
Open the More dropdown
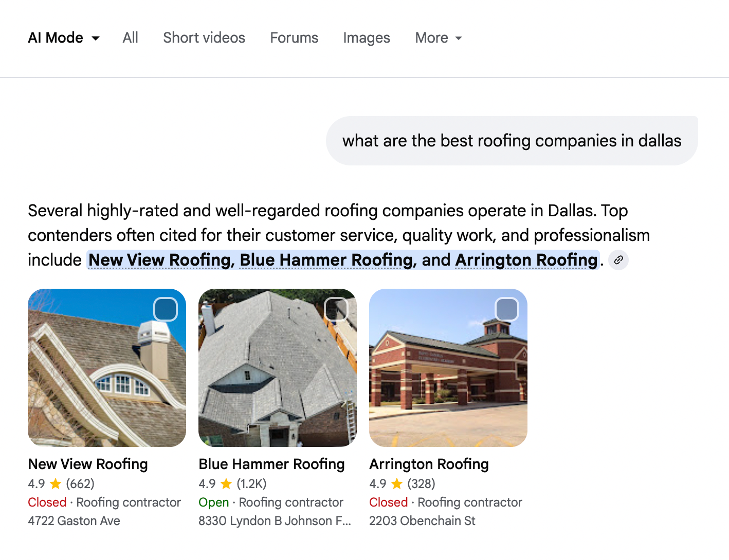point(438,38)
